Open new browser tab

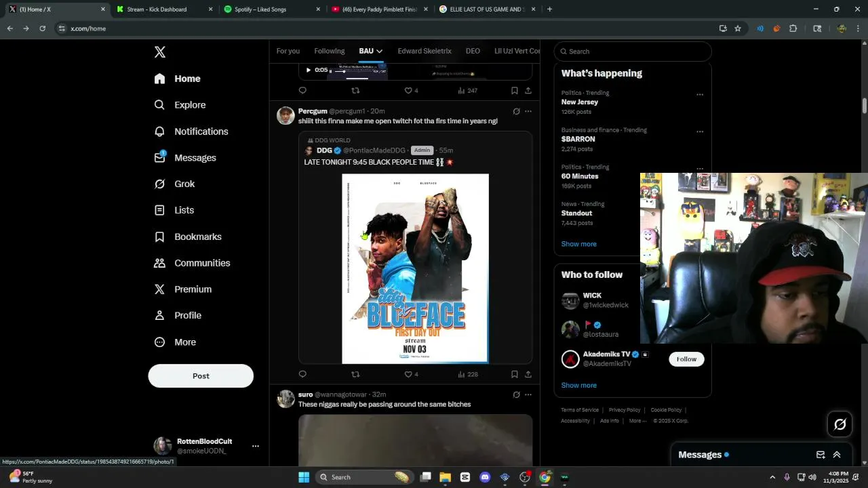tap(549, 9)
